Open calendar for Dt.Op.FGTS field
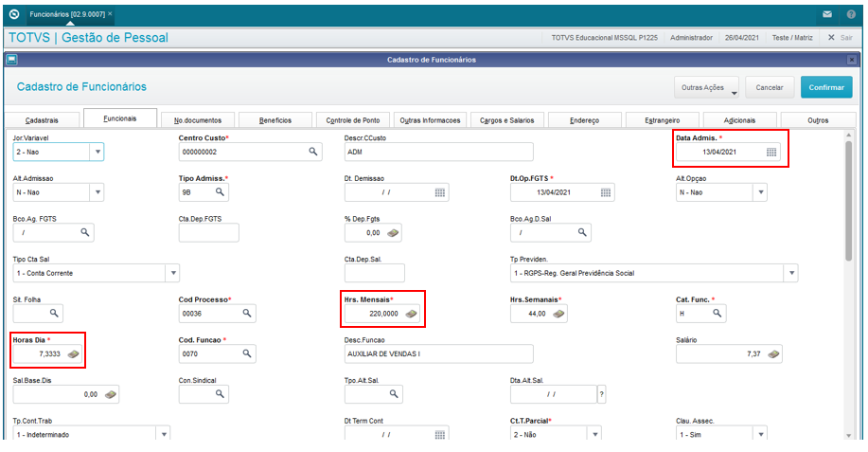The height and width of the screenshot is (452, 868). pyautogui.click(x=606, y=192)
